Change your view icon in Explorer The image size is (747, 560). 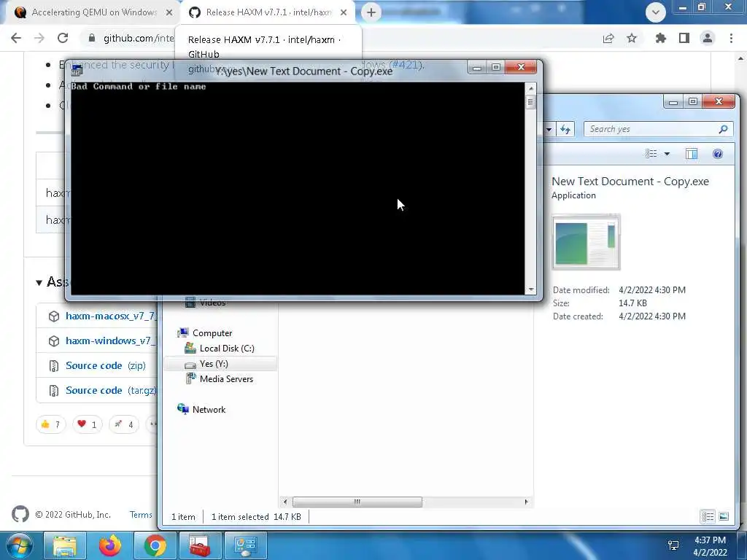[x=651, y=153]
